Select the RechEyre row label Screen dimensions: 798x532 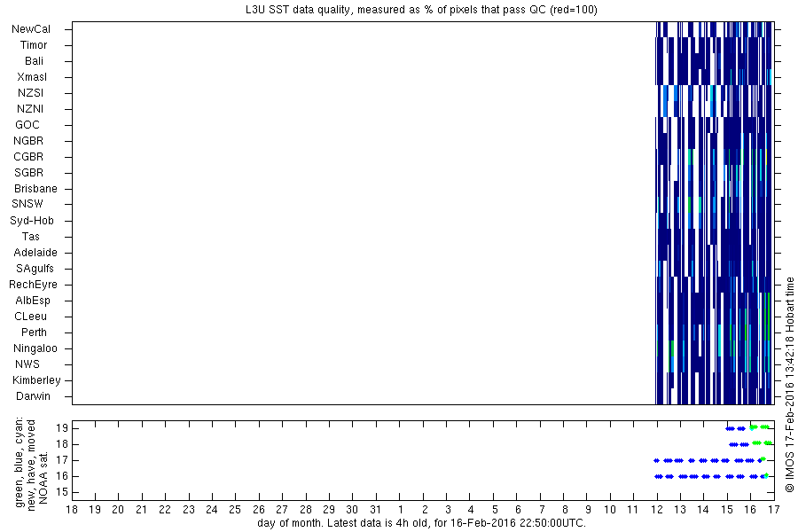click(x=33, y=285)
